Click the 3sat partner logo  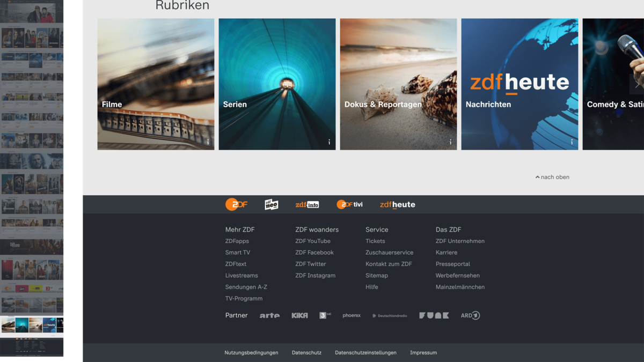click(x=325, y=315)
